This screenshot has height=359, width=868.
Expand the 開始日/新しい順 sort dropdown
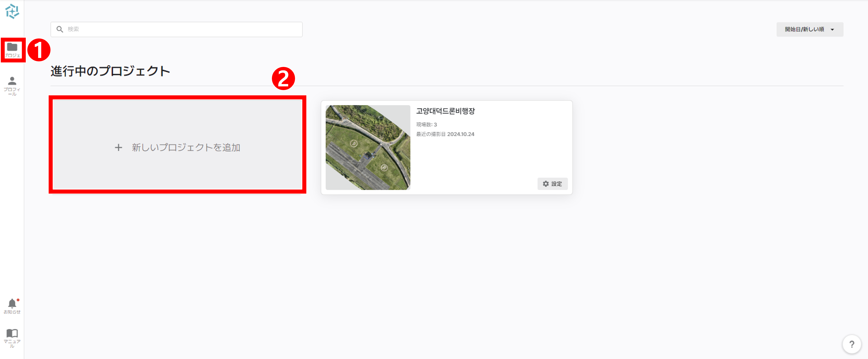pos(810,29)
